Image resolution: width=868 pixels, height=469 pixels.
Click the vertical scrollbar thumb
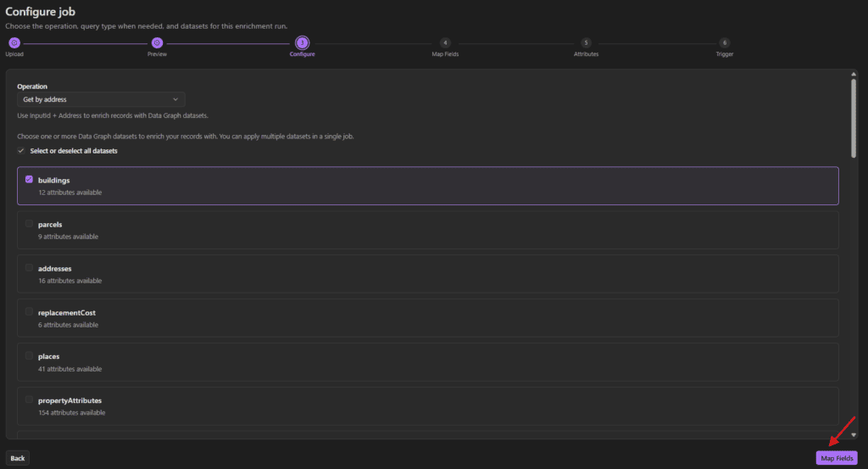(854, 118)
